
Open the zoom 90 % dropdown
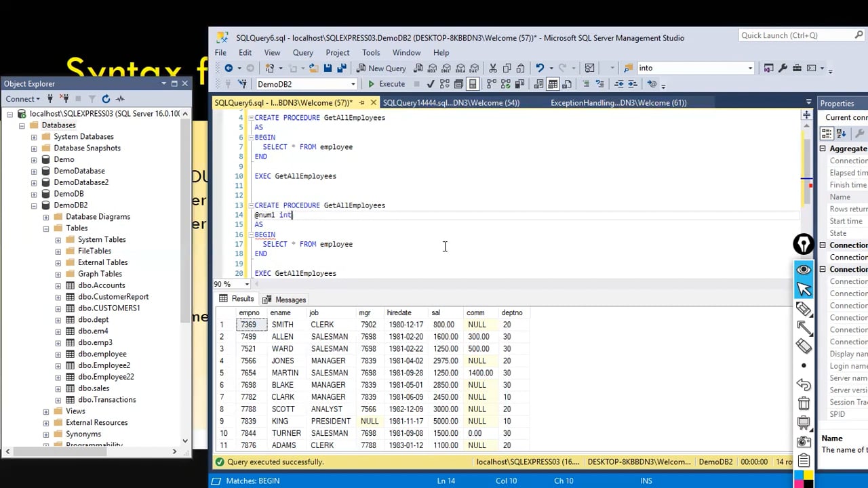[x=247, y=284]
